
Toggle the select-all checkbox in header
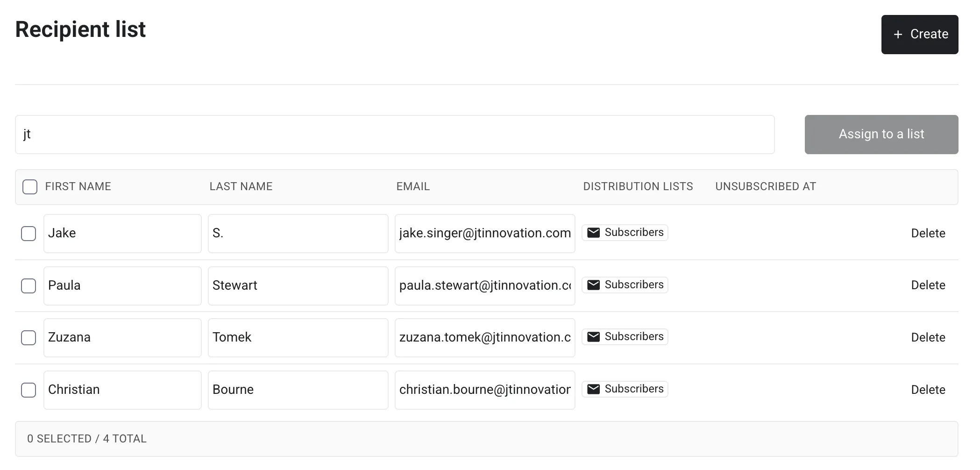click(x=30, y=187)
